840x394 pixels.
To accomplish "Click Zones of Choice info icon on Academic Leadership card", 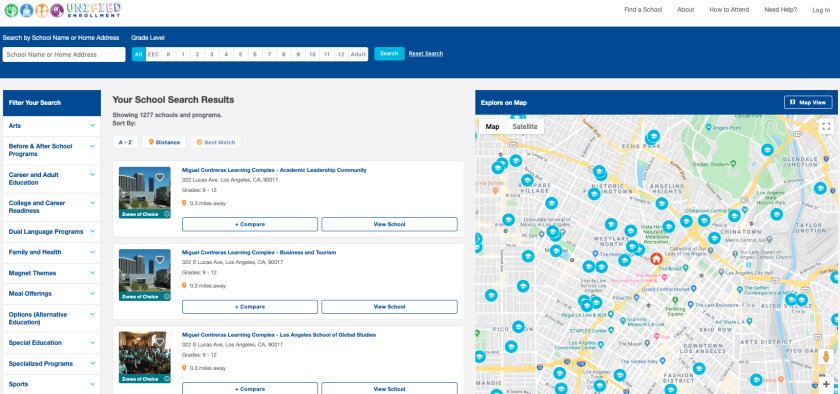I will tap(167, 214).
